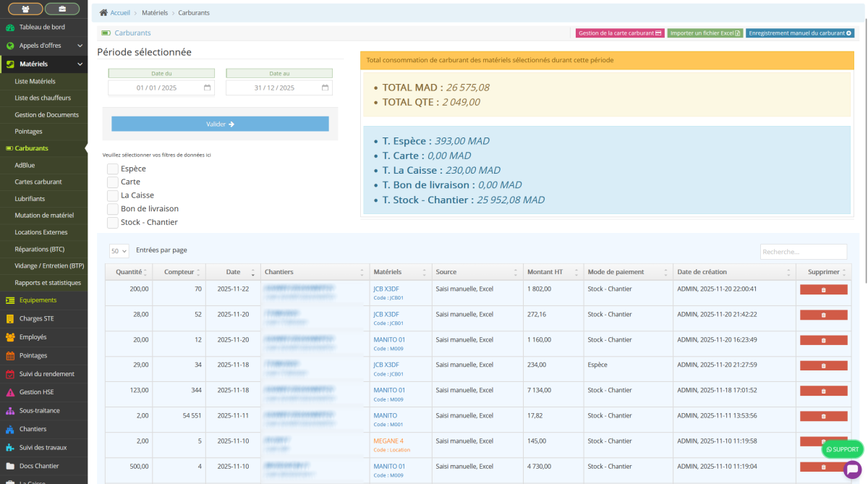Screen dimensions: 868x484
Task: Click the briefcase icon at top-left
Action: tap(62, 9)
